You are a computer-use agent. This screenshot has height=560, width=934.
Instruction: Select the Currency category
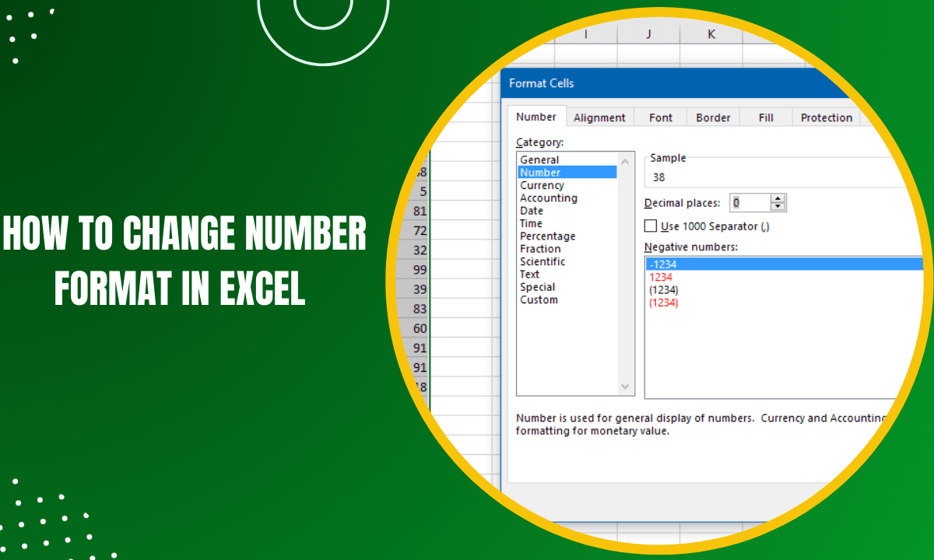[542, 185]
